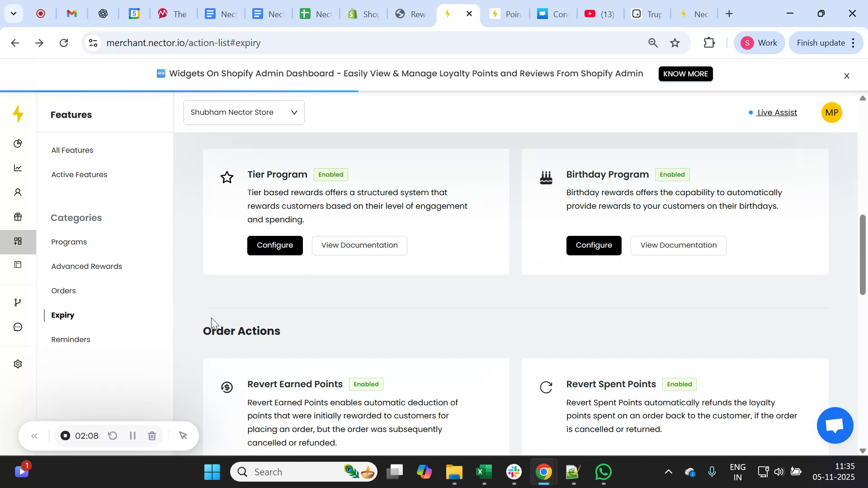Expand the Shubham Nector Store dropdown
This screenshot has width=868, height=488.
click(244, 113)
